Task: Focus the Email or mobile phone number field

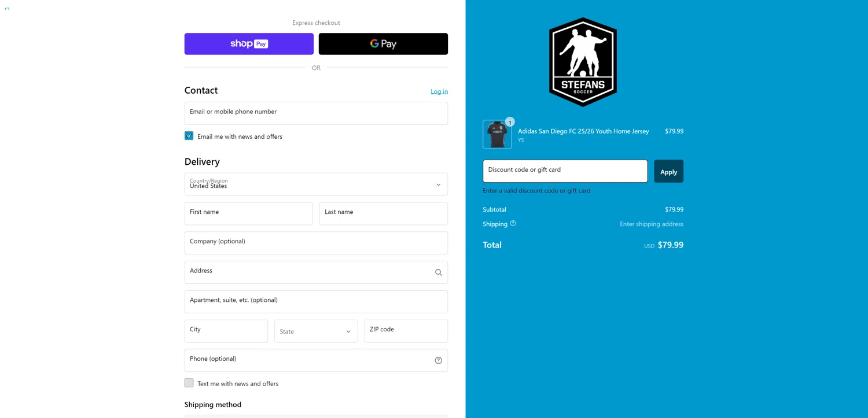Action: click(316, 113)
